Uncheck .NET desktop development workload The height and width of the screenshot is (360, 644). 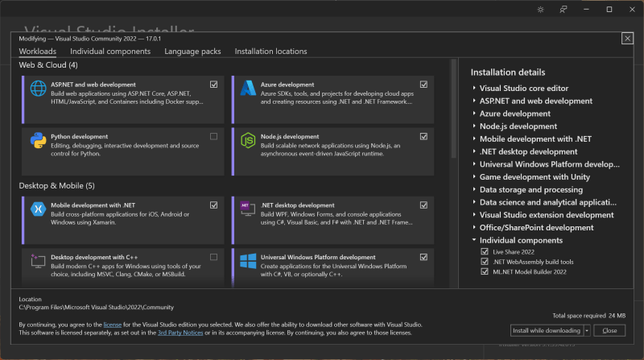pos(423,205)
